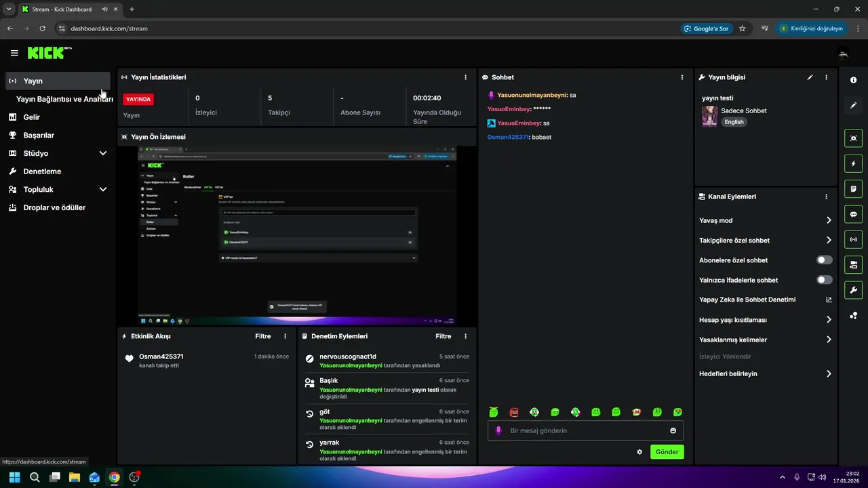
Task: Toggle Abonelere özel sohbet switch
Action: click(825, 260)
